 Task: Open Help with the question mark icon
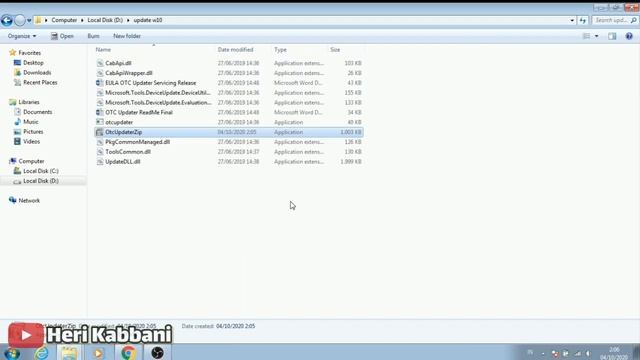[x=629, y=36]
